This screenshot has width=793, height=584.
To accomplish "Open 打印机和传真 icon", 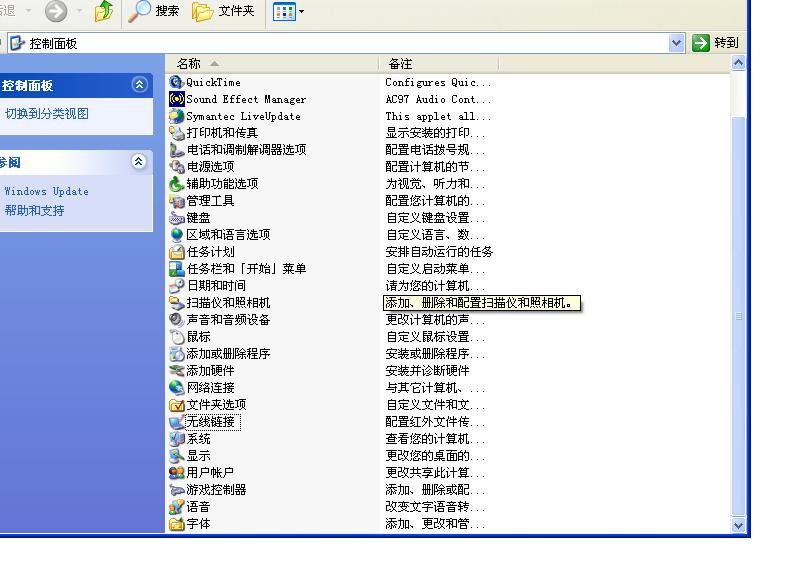I will [x=176, y=133].
